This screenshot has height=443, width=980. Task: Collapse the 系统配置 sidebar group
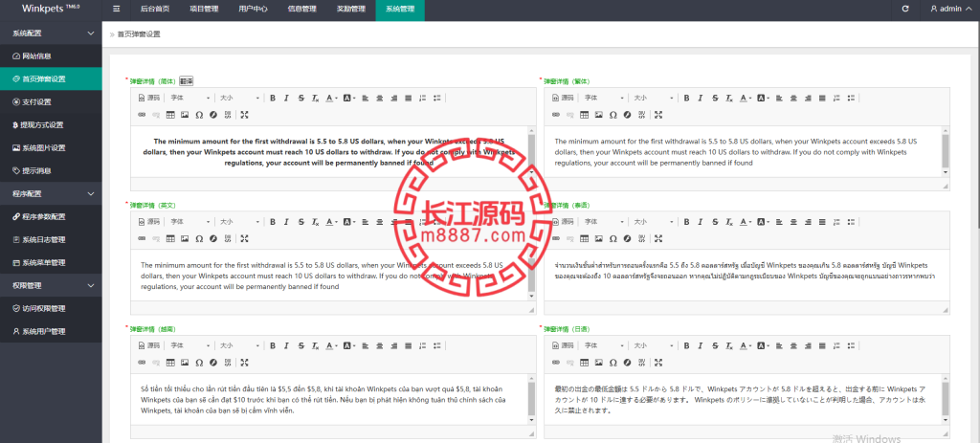click(x=51, y=33)
